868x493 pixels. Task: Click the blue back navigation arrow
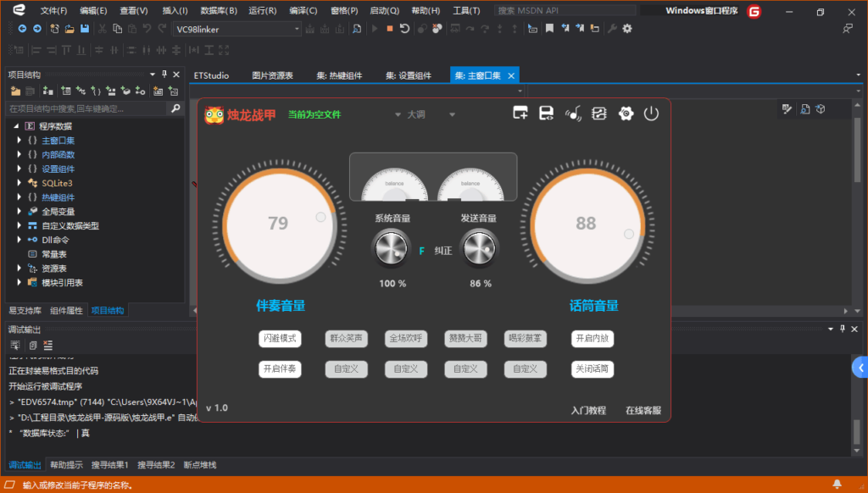[x=22, y=29]
